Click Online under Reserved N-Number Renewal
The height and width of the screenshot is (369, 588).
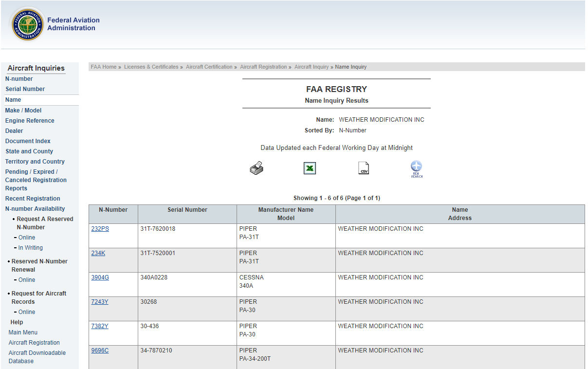click(27, 280)
